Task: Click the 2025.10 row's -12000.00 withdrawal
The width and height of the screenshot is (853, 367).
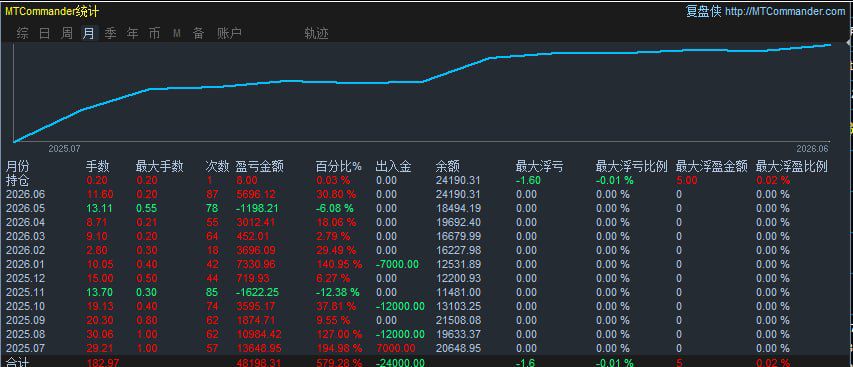Action: coord(400,306)
